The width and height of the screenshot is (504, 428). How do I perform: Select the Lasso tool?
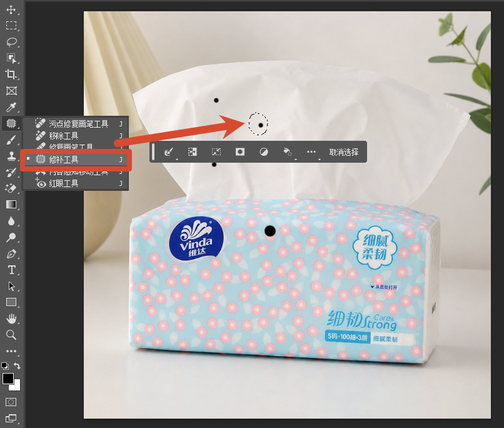[x=12, y=42]
